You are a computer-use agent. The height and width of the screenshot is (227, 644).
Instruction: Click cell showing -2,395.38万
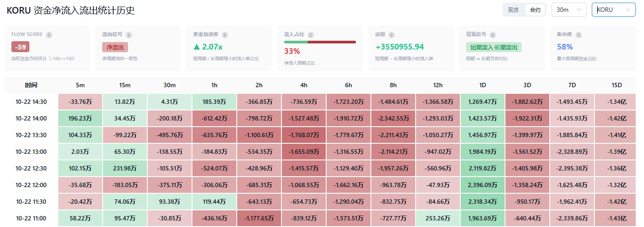pyautogui.click(x=572, y=168)
